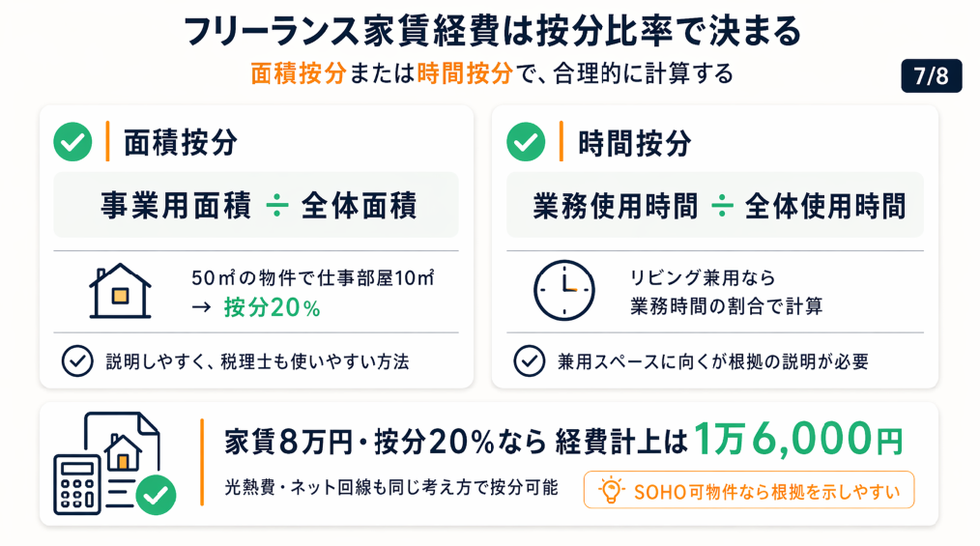
Task: Click the lightbulb icon beside SOHO text
Action: click(x=611, y=491)
